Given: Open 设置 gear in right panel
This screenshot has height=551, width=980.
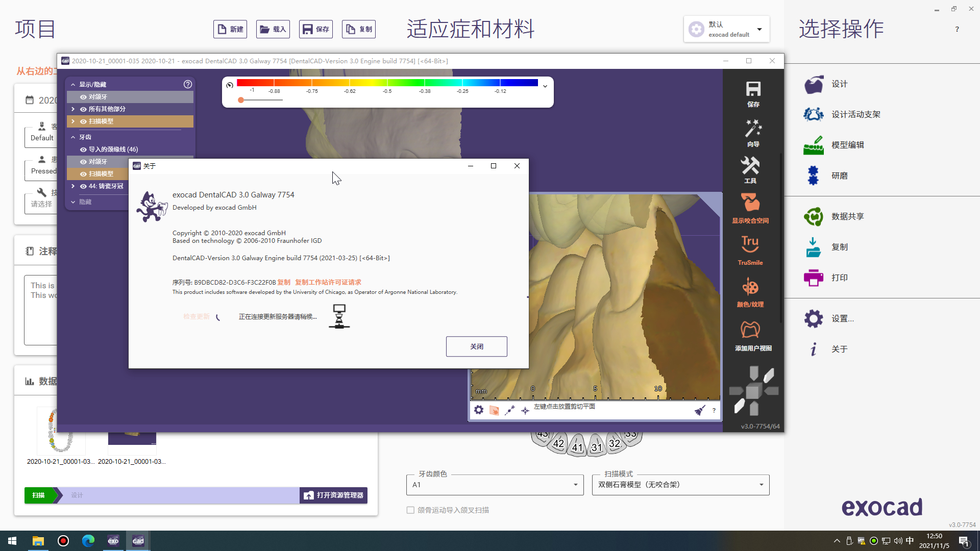Looking at the screenshot, I should pyautogui.click(x=814, y=318).
